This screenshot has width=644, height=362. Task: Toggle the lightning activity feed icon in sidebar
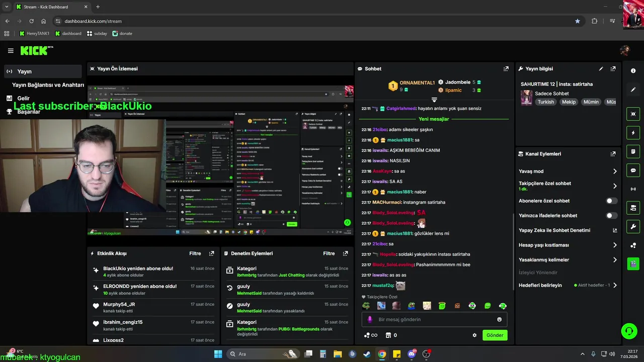pyautogui.click(x=633, y=133)
